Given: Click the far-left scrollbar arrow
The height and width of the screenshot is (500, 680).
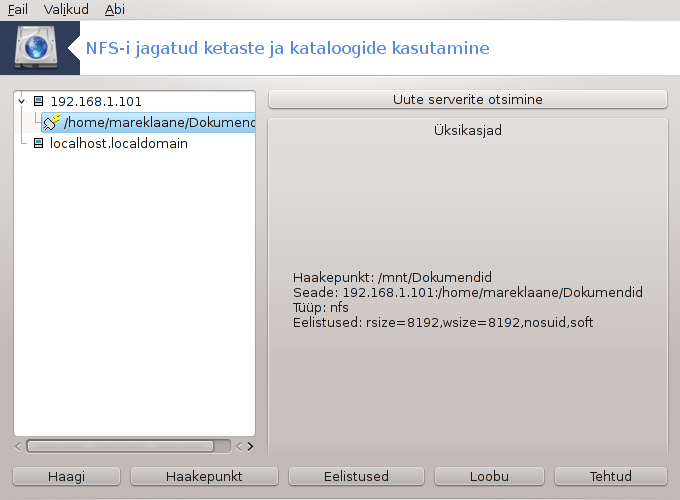Looking at the screenshot, I should pyautogui.click(x=18, y=447).
